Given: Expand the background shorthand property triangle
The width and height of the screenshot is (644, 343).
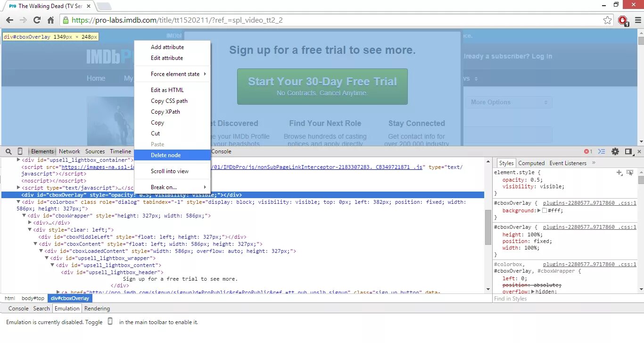Looking at the screenshot, I should (539, 210).
